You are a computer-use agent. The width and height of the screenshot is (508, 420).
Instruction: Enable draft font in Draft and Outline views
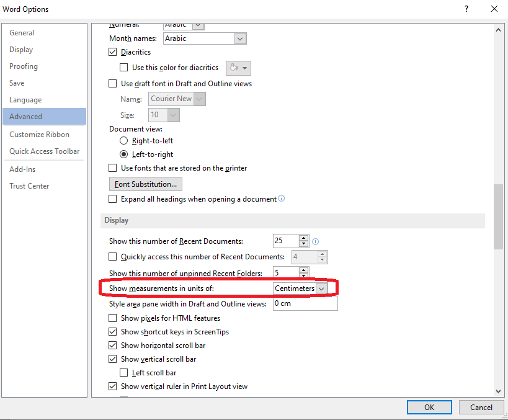pos(112,83)
